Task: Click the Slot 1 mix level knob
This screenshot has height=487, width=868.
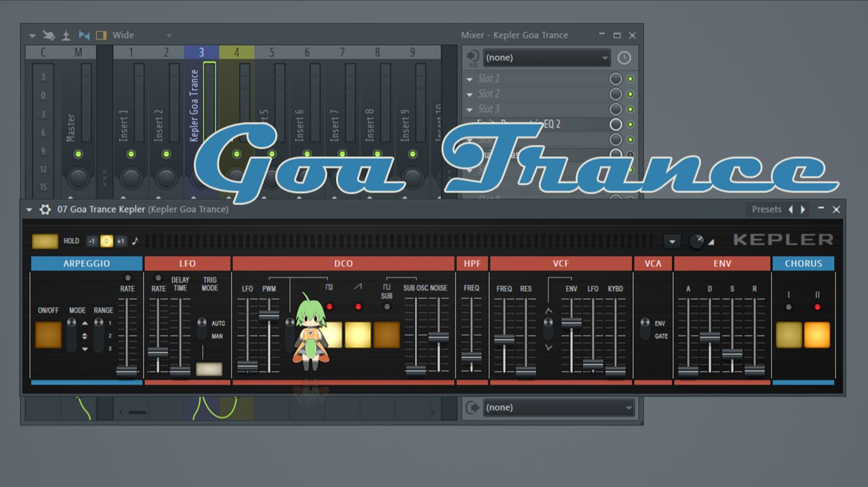Action: pyautogui.click(x=616, y=79)
